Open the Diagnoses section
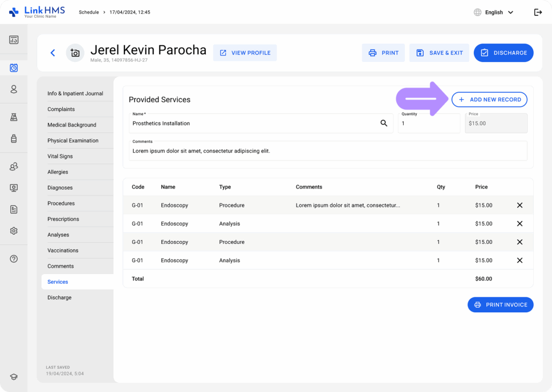This screenshot has height=392, width=552. coord(60,188)
